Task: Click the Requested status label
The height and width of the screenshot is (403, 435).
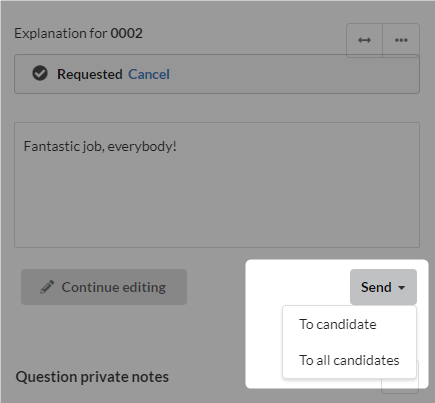Action: [x=90, y=74]
